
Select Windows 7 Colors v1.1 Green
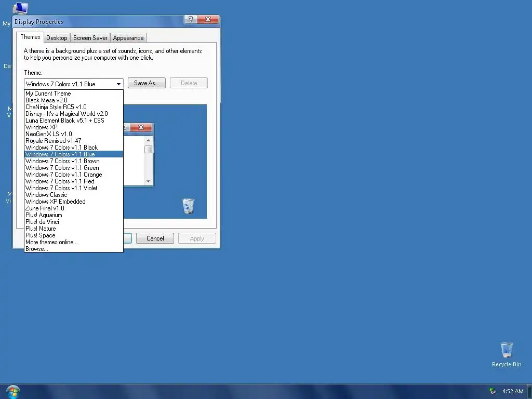(74, 168)
